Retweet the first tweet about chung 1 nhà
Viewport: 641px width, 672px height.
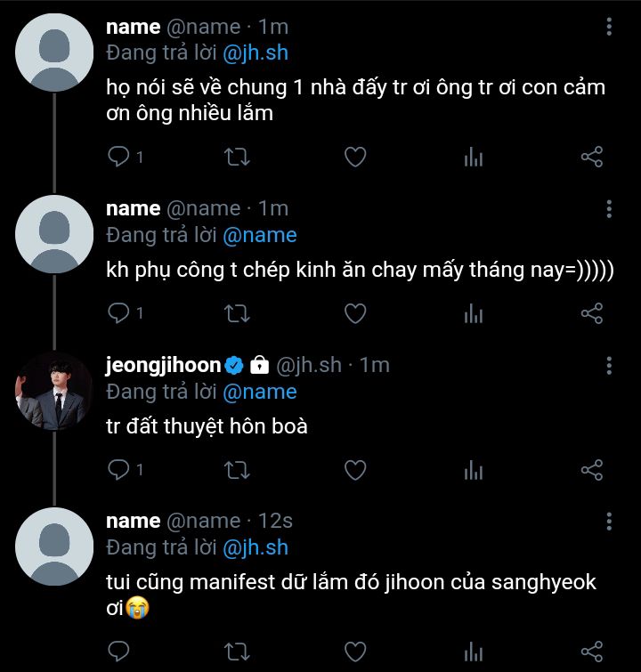pyautogui.click(x=236, y=158)
